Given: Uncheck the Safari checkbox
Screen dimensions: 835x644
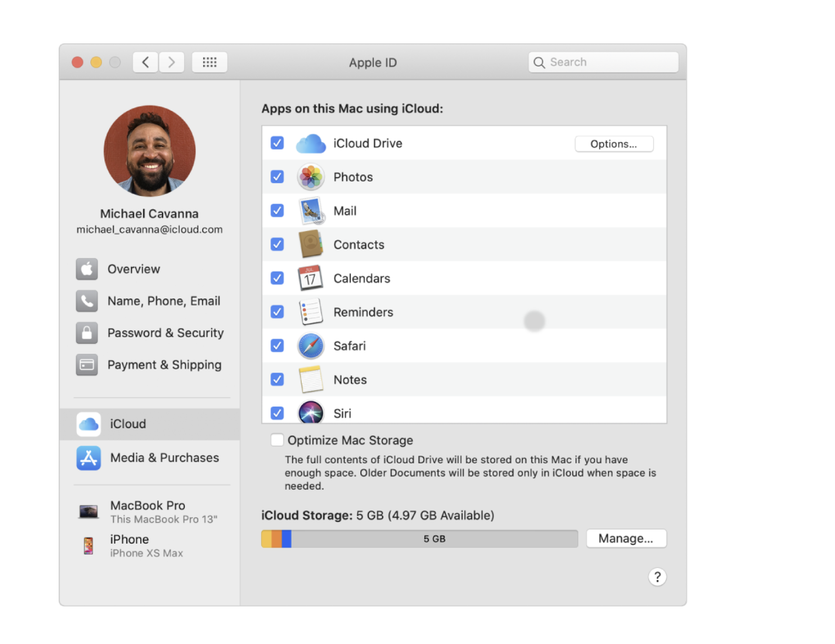Looking at the screenshot, I should click(x=277, y=345).
